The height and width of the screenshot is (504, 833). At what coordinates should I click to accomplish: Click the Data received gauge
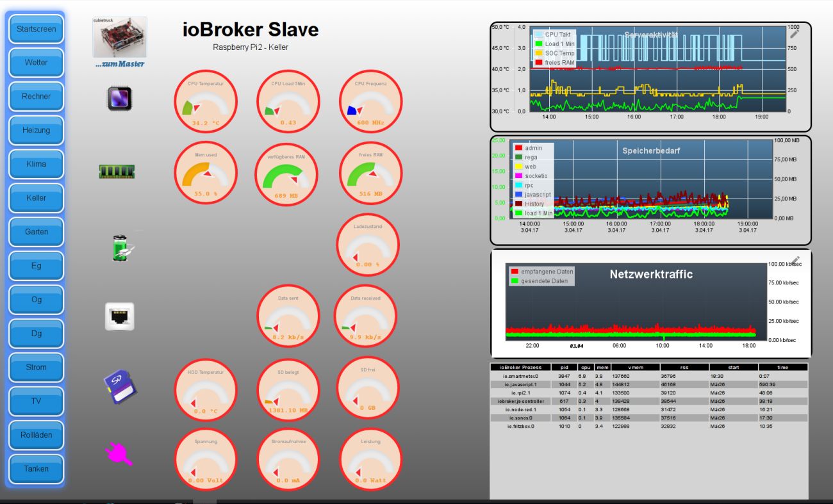tap(366, 316)
